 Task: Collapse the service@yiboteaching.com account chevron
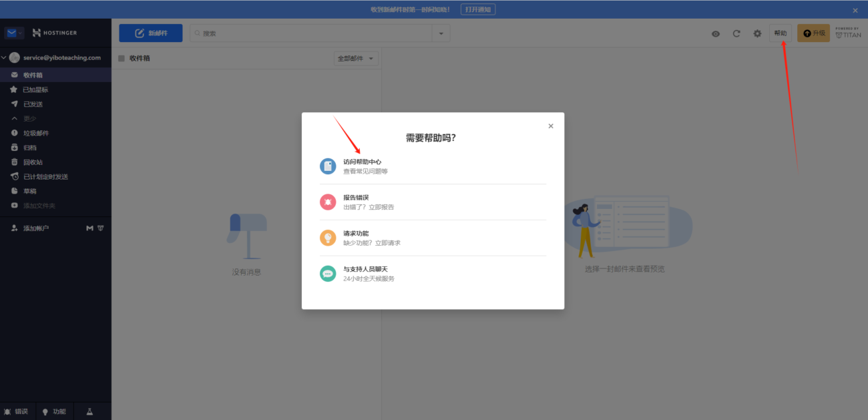coord(4,58)
